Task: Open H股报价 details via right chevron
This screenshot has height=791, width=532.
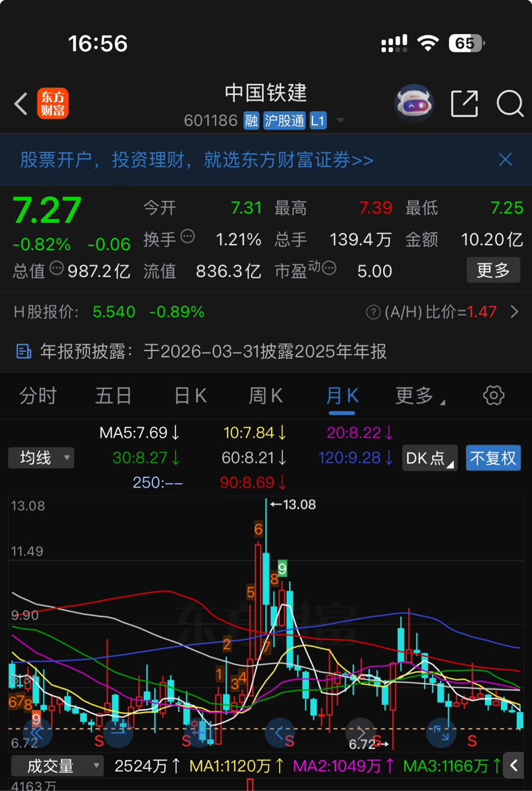Action: click(514, 312)
